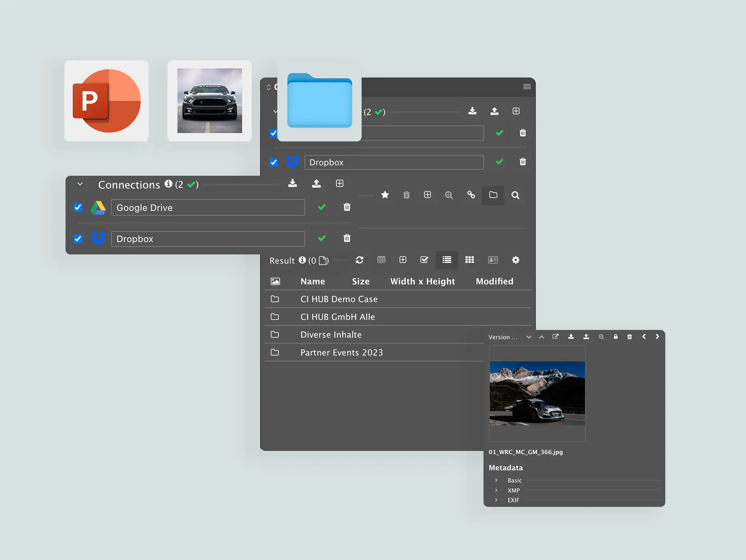This screenshot has height=560, width=746.
Task: Click Dropbox name field in back panel
Action: (394, 162)
